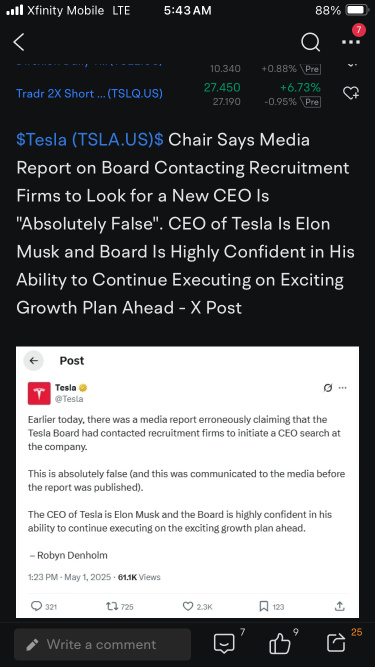Open search with the magnifier icon
375x667 pixels.
click(x=310, y=43)
